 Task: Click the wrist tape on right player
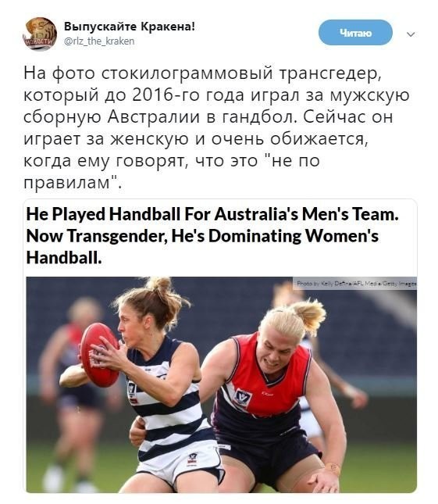(333, 469)
